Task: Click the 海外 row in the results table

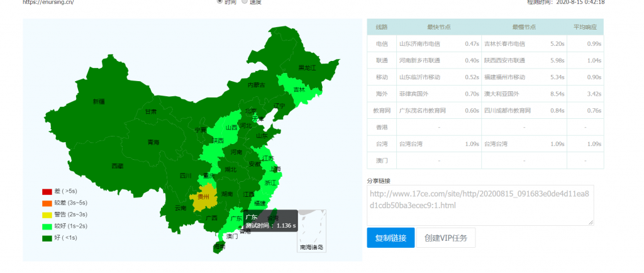Action: pos(382,94)
